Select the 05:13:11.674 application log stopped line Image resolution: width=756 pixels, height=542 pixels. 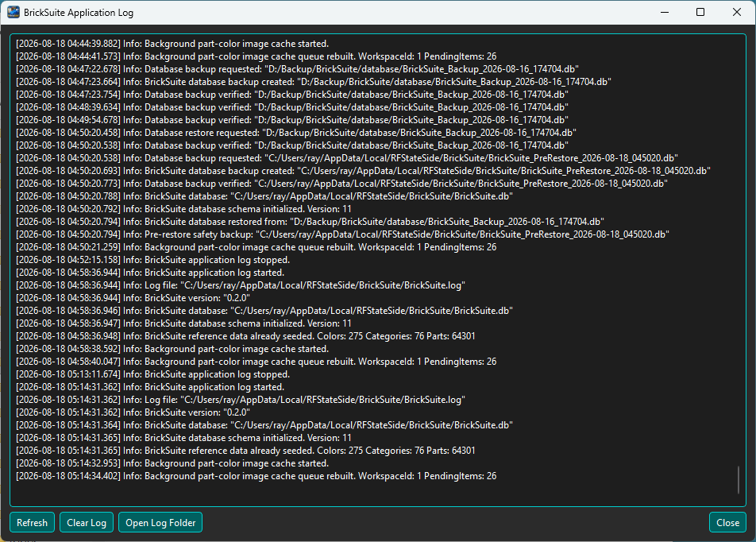(x=152, y=374)
